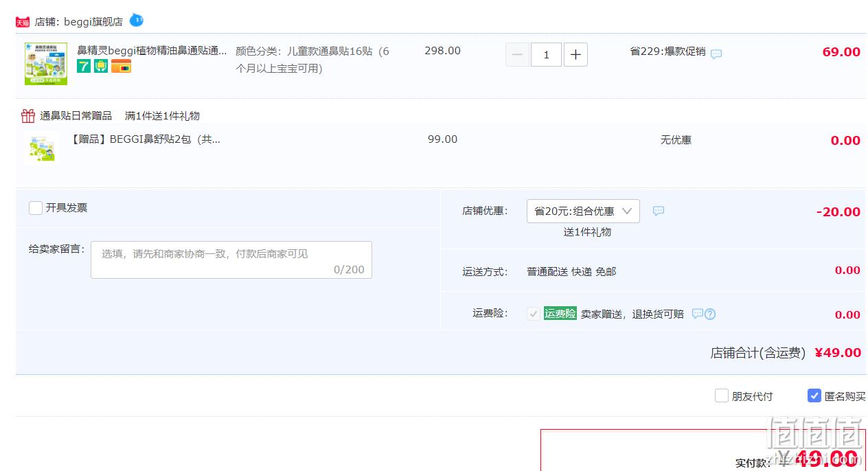868x471 pixels.
Task: Click the 通鼻贴日常赠品 label
Action: click(x=76, y=116)
